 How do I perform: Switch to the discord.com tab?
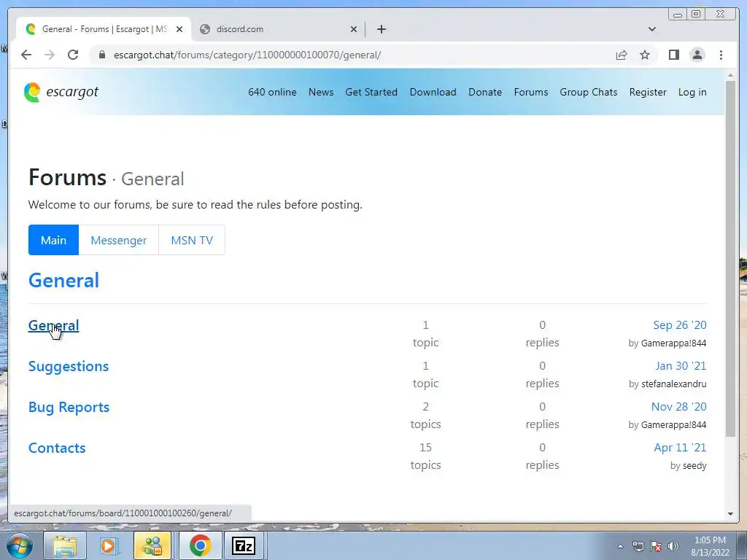point(279,29)
